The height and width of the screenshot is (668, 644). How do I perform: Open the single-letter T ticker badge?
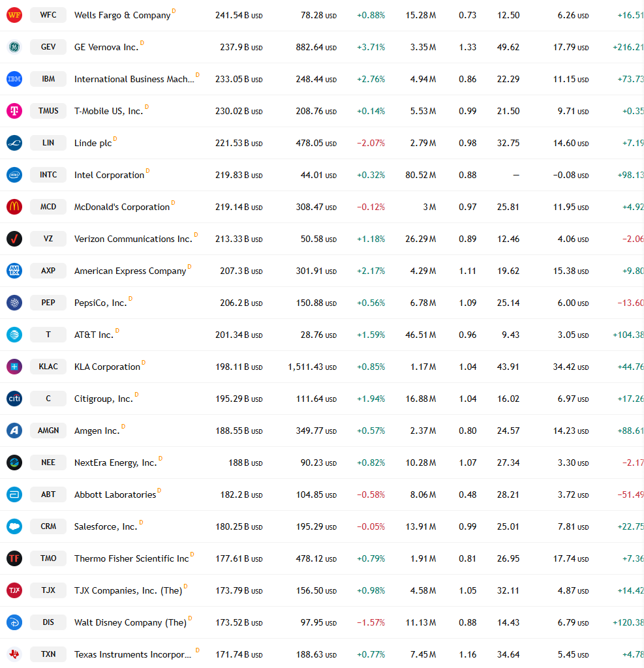click(x=48, y=335)
